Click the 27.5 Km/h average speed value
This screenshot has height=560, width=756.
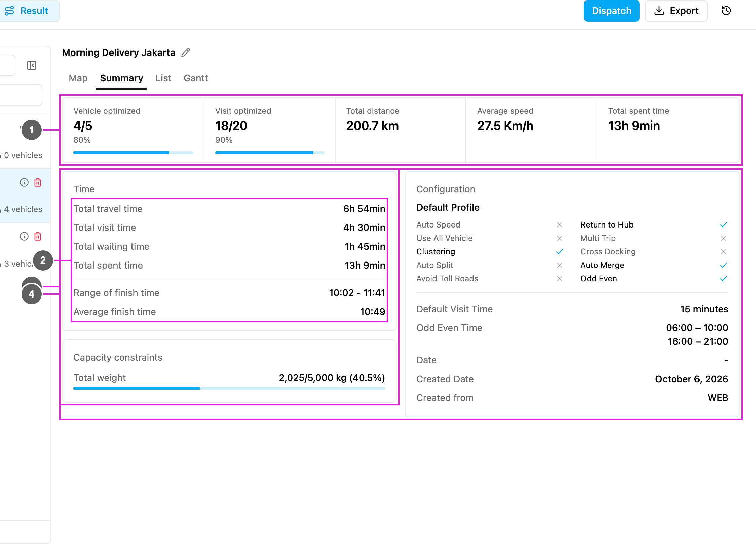tap(505, 126)
